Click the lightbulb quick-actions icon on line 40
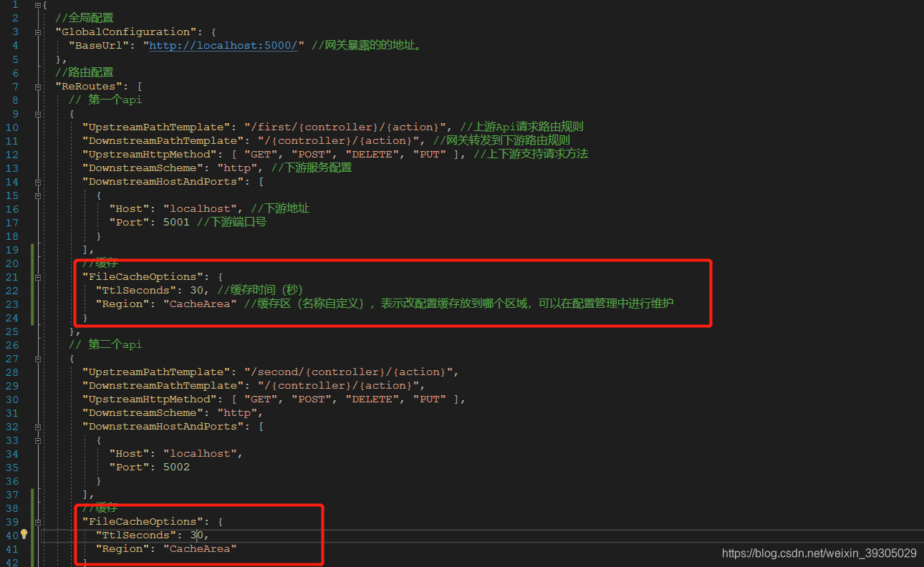Screen dimensions: 924x567 pos(24,534)
